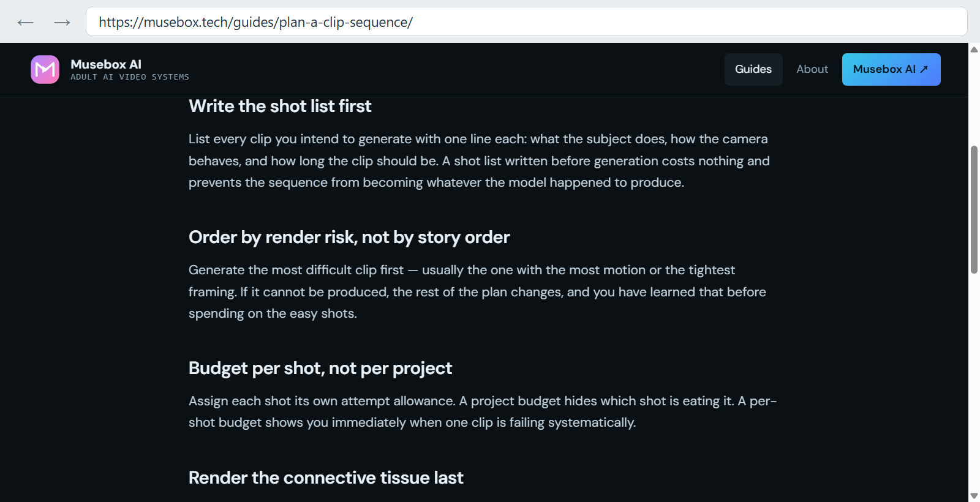Go forward with the browser forward arrow
The width and height of the screenshot is (980, 502).
(62, 23)
